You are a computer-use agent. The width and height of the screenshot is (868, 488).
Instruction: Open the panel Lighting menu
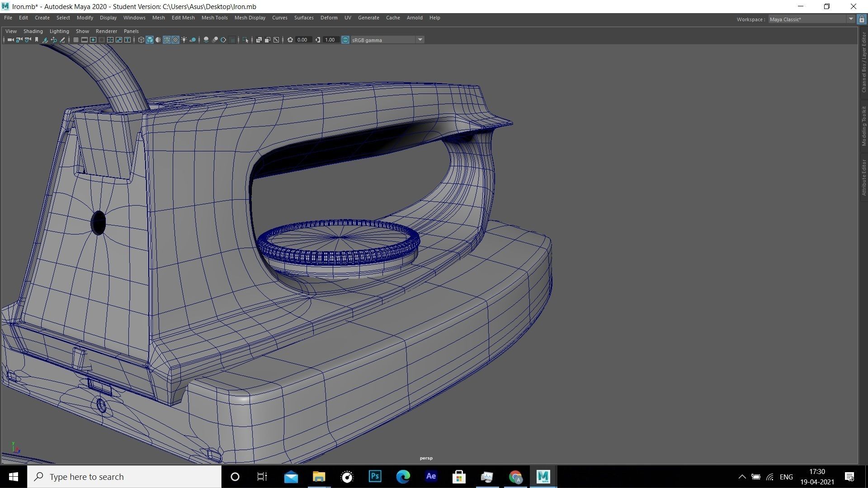[x=59, y=31]
